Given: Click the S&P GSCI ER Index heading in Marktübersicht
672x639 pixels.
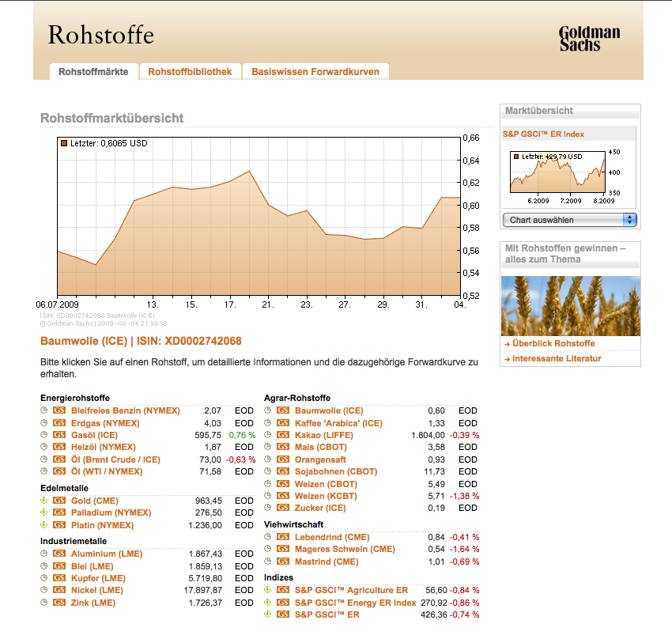Looking at the screenshot, I should coord(543,134).
